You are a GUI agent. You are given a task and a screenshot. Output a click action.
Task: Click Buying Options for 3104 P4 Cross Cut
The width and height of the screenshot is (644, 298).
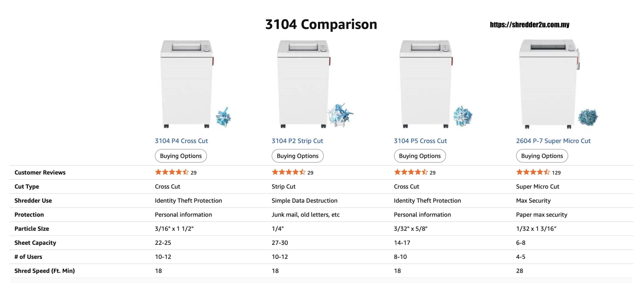(x=181, y=156)
